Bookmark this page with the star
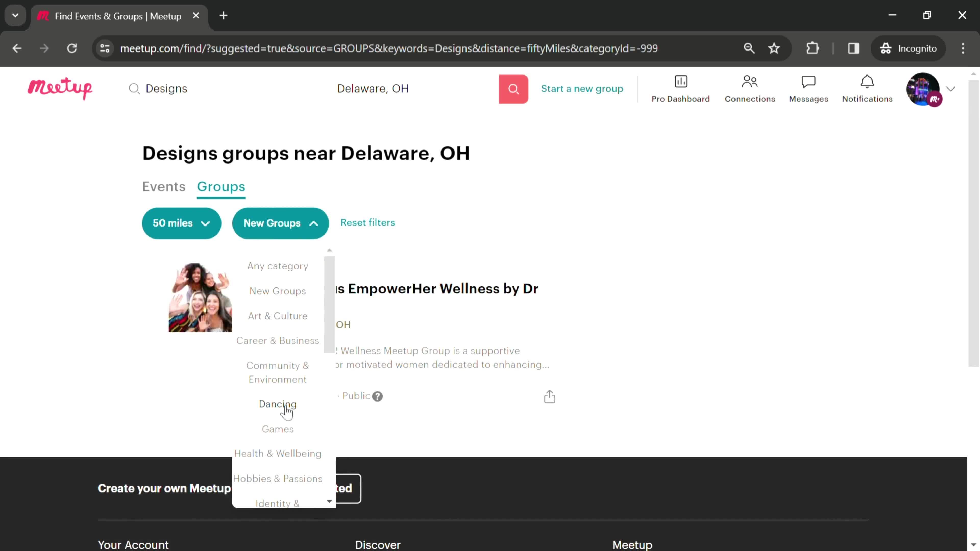The image size is (980, 551). [774, 48]
